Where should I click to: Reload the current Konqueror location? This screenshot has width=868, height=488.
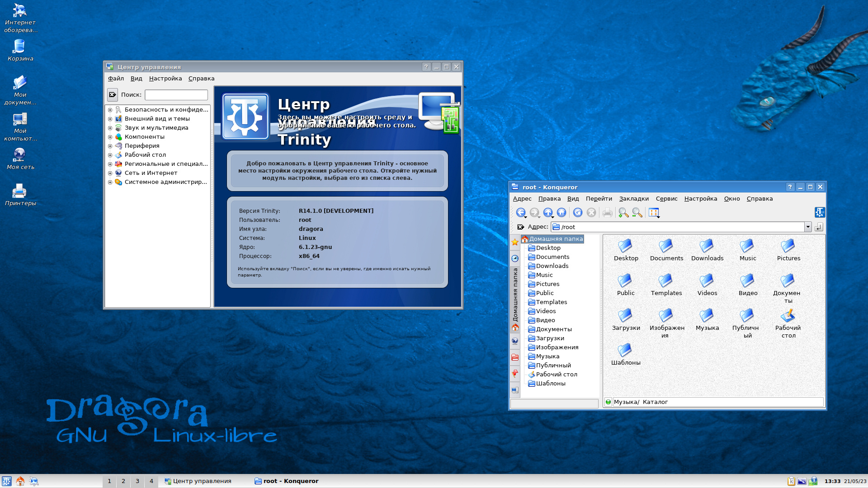pos(578,212)
